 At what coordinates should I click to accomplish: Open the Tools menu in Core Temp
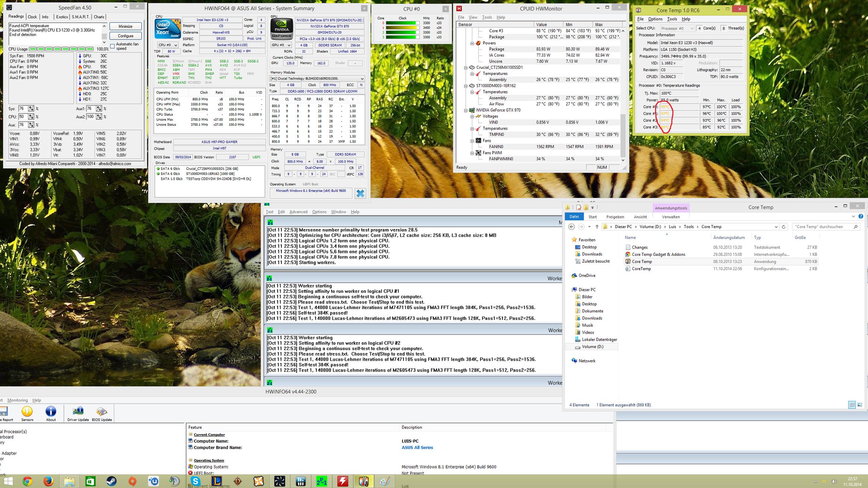click(x=671, y=19)
